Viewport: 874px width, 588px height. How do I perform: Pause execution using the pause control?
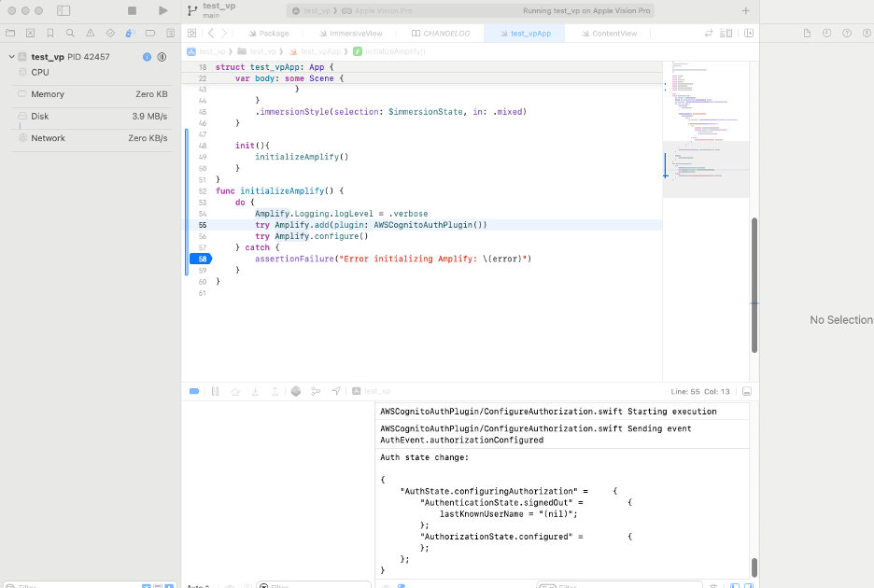tap(215, 391)
